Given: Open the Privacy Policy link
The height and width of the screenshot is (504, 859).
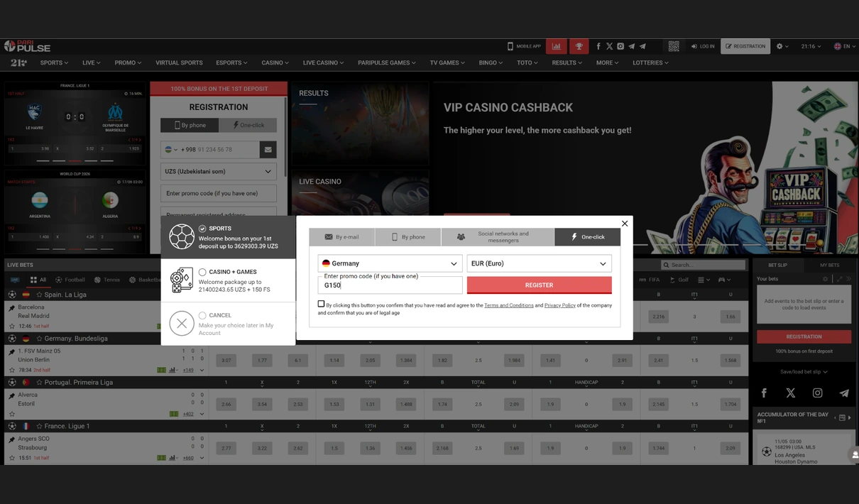Looking at the screenshot, I should point(560,305).
